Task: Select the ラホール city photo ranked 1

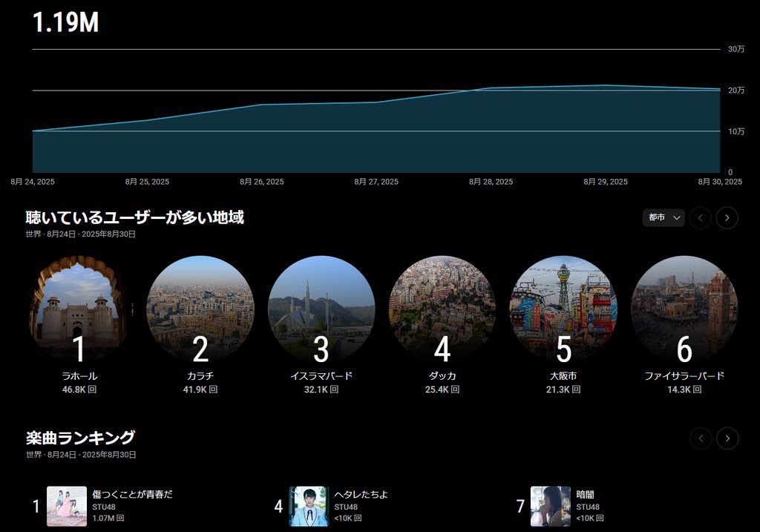Action: 79,309
